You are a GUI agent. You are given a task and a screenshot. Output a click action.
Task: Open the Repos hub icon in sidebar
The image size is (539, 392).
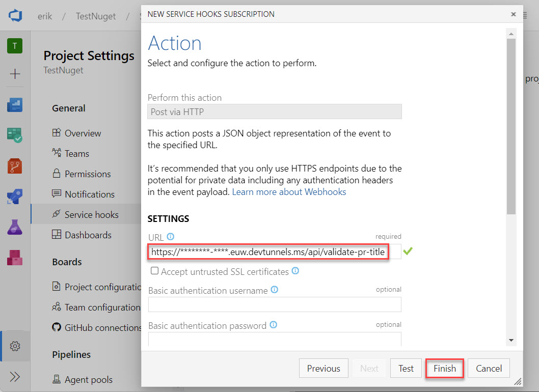point(15,166)
